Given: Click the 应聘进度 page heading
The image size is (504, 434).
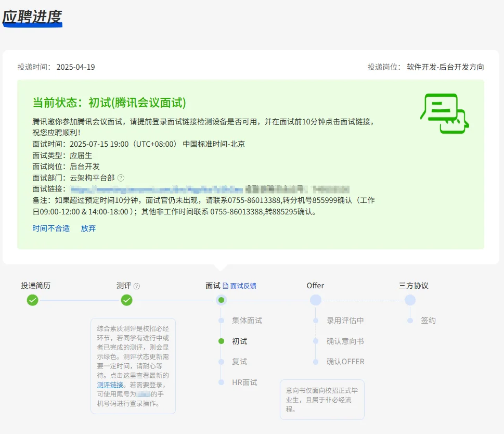Looking at the screenshot, I should click(32, 17).
